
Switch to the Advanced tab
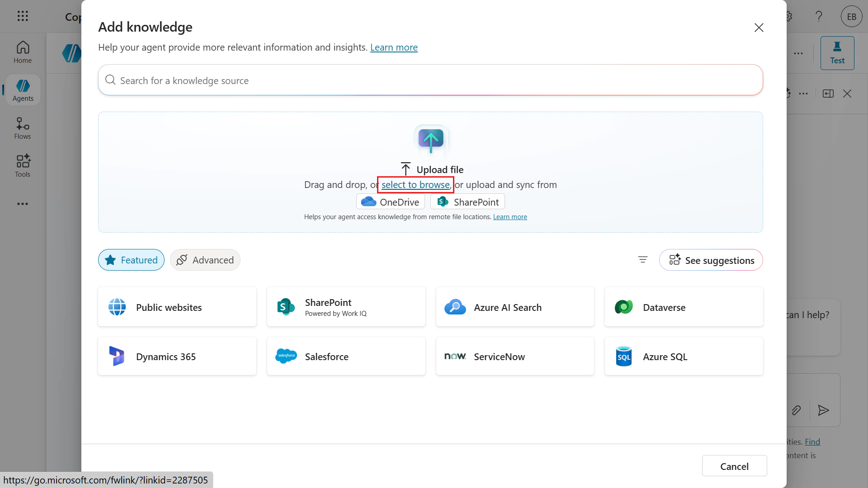205,260
